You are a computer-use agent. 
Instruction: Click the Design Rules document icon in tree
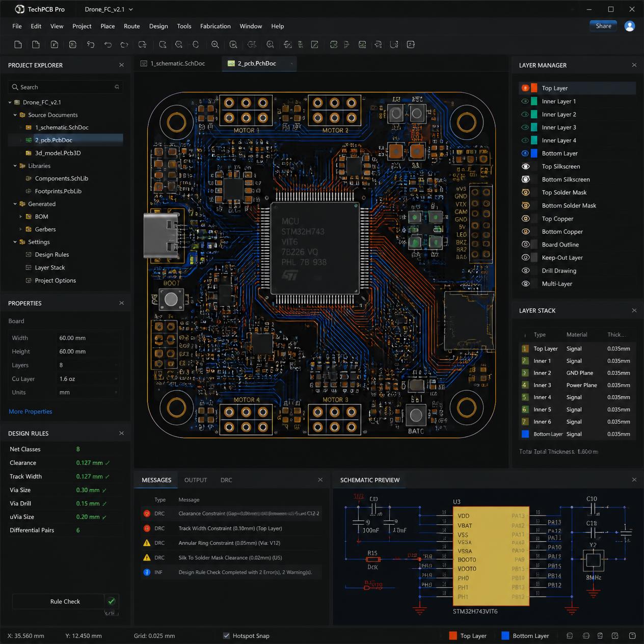pos(29,255)
